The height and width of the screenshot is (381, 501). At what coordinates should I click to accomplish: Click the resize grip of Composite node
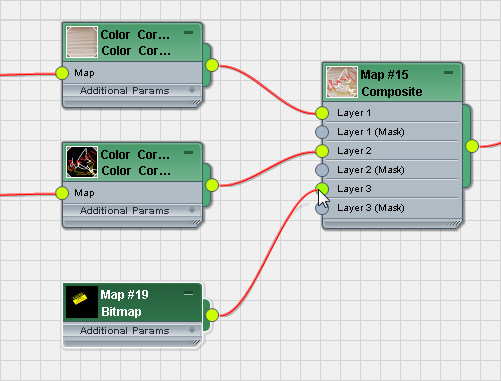coord(454,223)
